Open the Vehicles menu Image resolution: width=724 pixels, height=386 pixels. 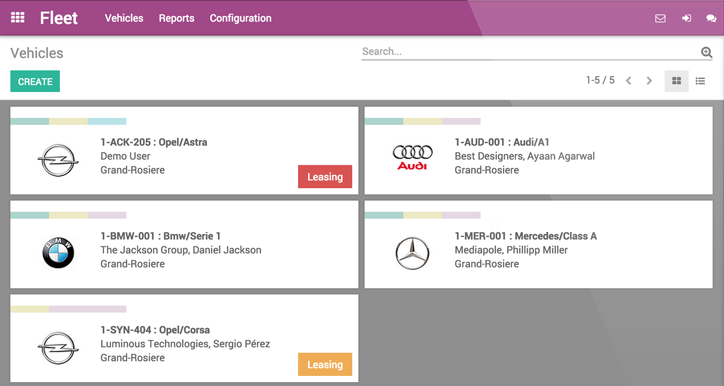124,18
